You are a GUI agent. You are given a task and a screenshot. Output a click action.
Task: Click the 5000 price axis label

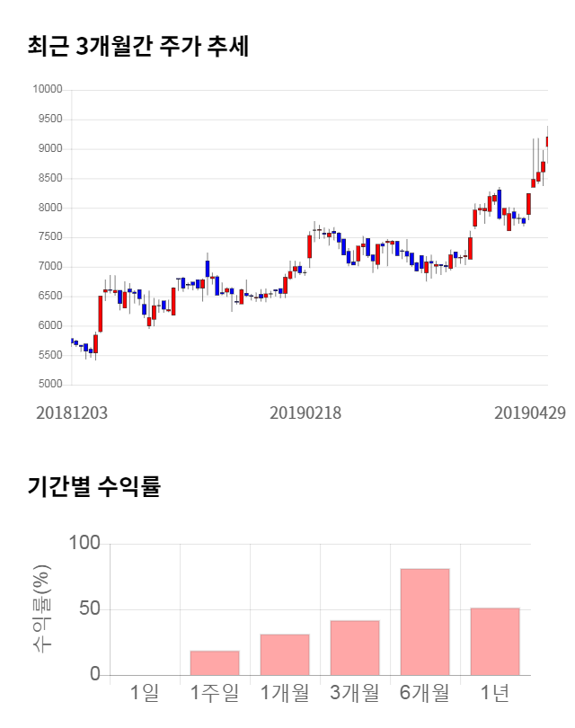(49, 385)
